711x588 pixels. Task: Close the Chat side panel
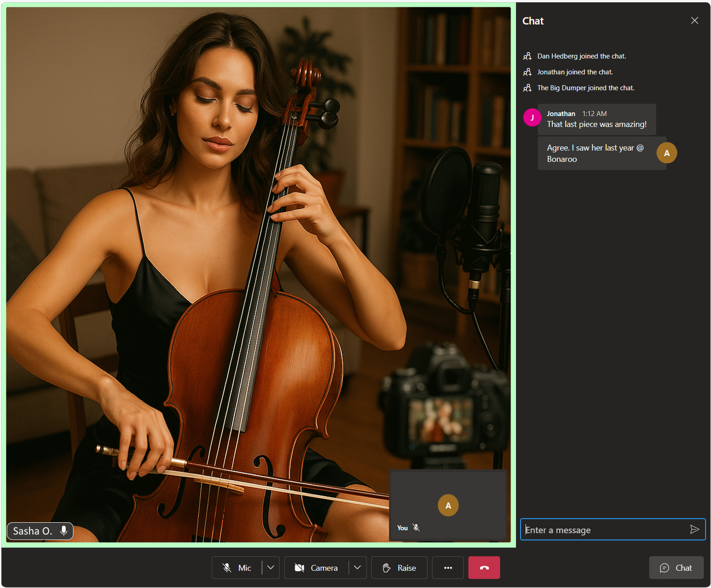(694, 20)
